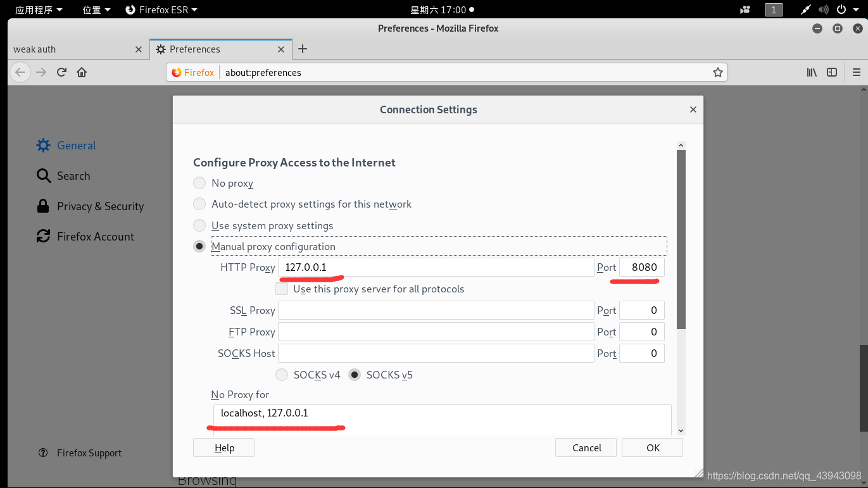This screenshot has width=868, height=488.
Task: Click the Cancel button
Action: pos(586,447)
